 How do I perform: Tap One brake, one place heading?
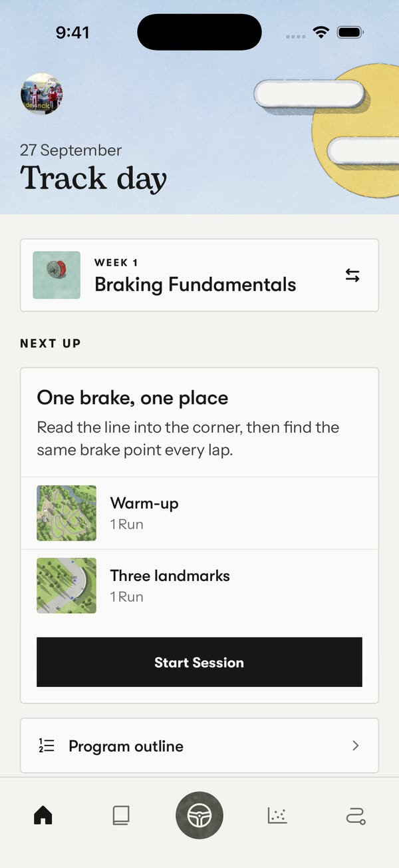(x=132, y=398)
